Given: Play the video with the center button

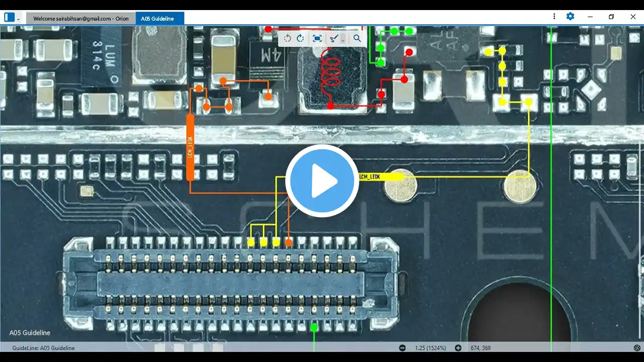Looking at the screenshot, I should [322, 181].
